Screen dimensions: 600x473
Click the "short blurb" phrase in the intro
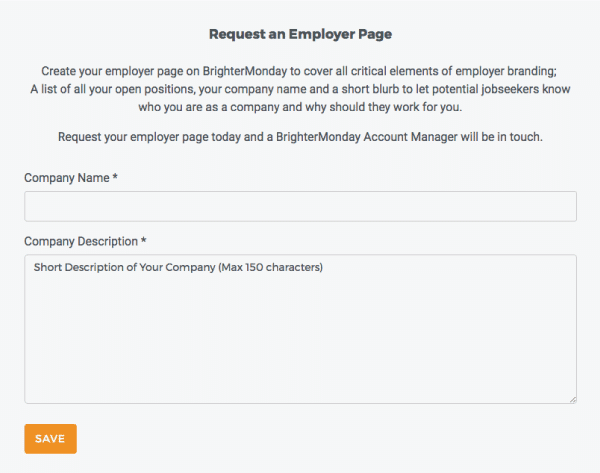[x=368, y=89]
